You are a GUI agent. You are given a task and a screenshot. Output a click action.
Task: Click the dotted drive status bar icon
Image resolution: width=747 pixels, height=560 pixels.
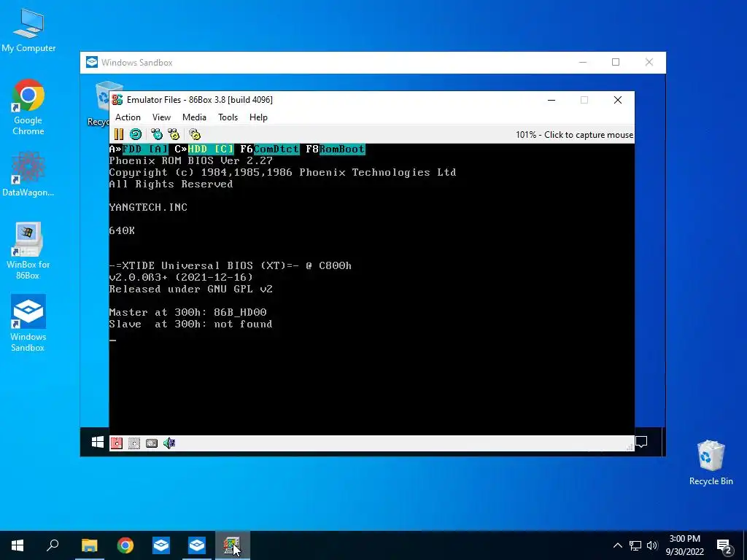coord(134,443)
